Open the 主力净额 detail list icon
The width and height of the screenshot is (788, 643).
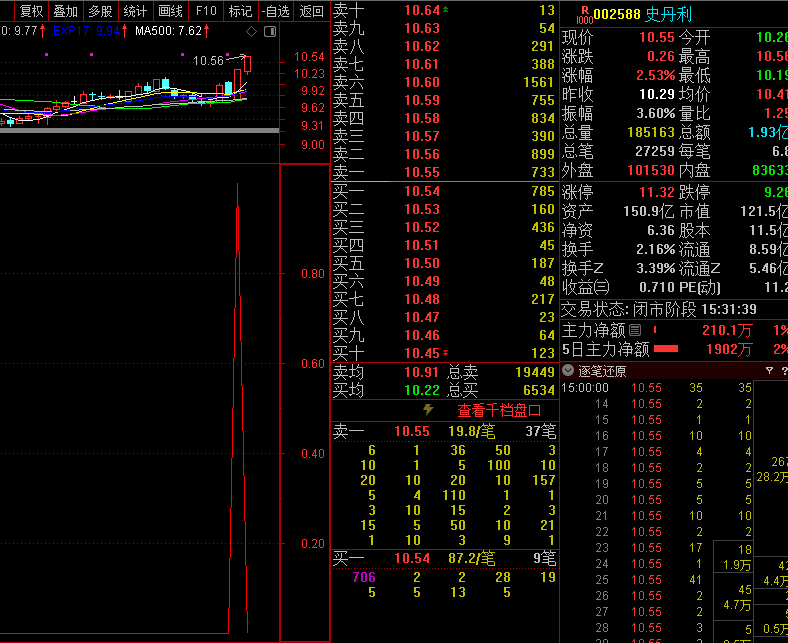(634, 330)
